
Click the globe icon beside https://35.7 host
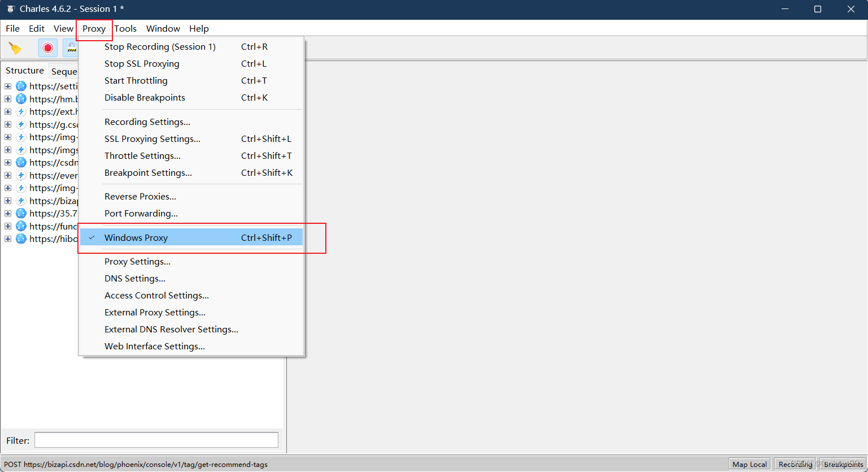click(21, 214)
